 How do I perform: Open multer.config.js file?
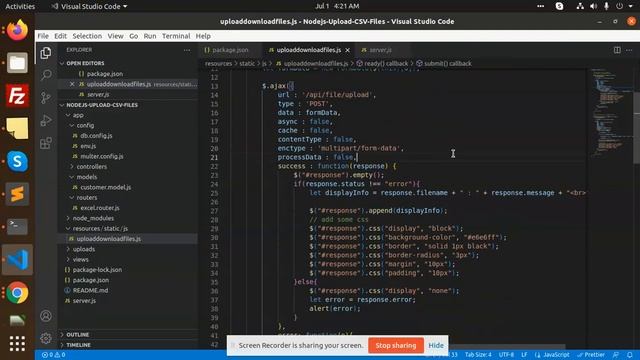tap(102, 156)
